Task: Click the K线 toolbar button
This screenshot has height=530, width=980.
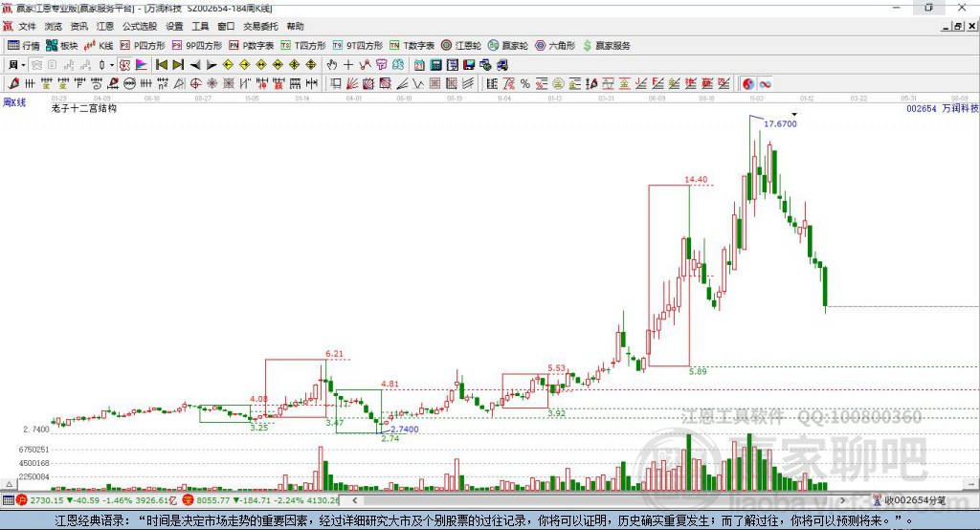Action: pyautogui.click(x=99, y=46)
